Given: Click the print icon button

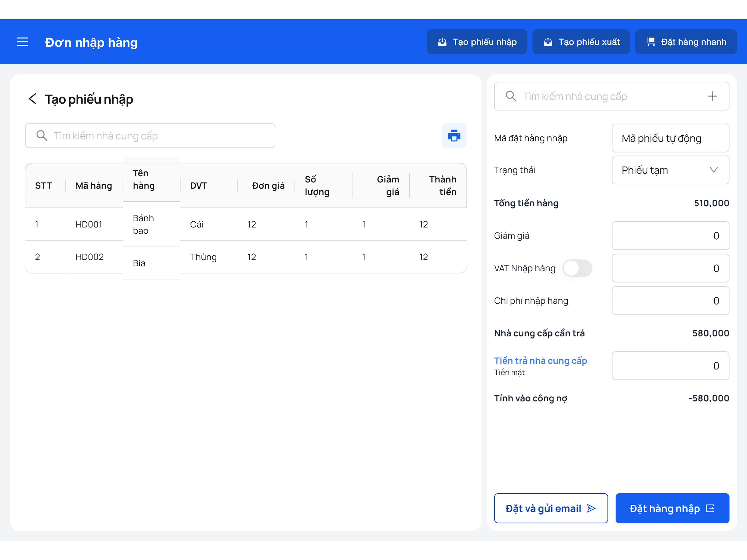Looking at the screenshot, I should tap(454, 136).
